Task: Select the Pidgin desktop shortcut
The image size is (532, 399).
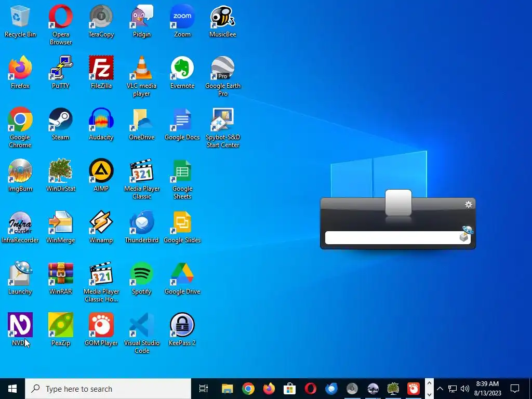Action: [141, 21]
